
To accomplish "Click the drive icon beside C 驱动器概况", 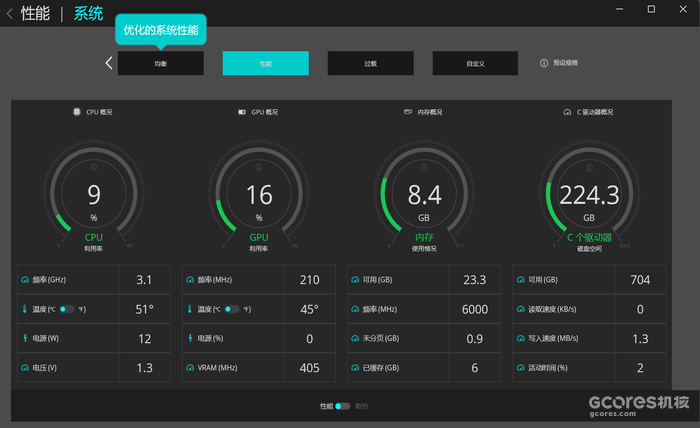I will (567, 112).
